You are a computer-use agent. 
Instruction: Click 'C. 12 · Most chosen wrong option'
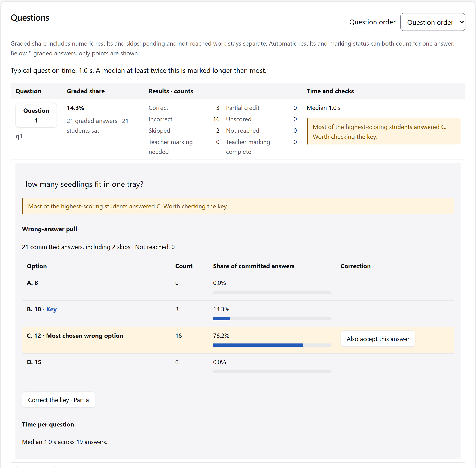(x=75, y=336)
